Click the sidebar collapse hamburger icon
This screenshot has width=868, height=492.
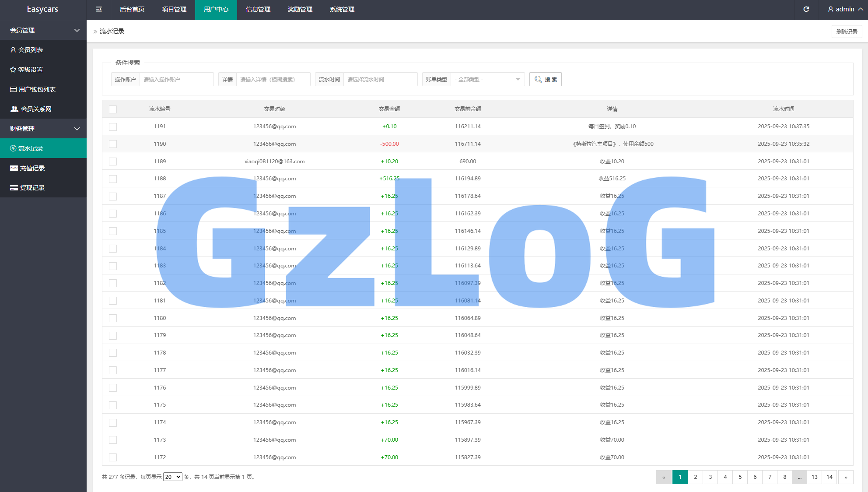pos(99,9)
